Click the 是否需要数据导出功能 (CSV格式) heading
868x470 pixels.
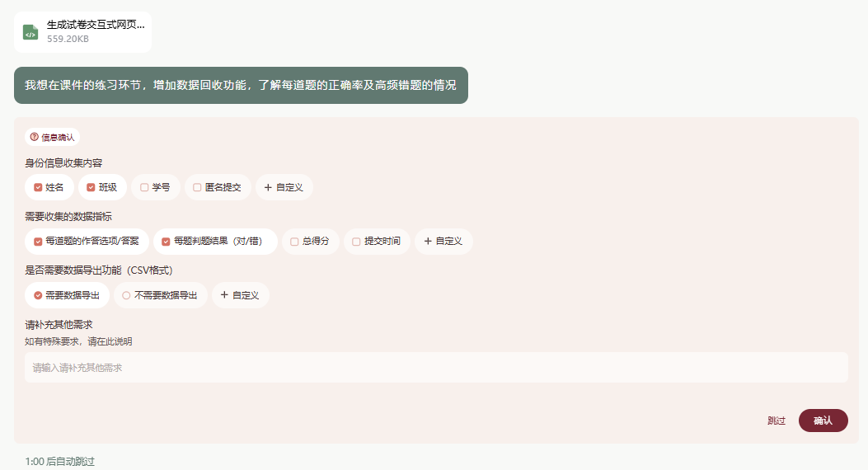(99, 270)
